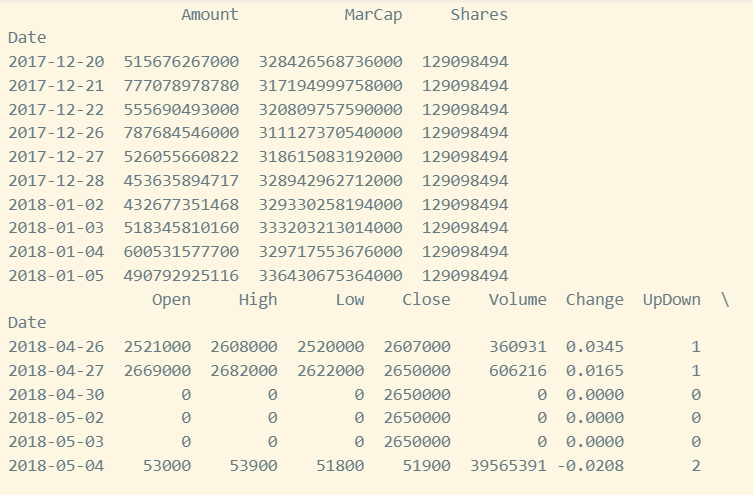Click the Shares column header
This screenshot has width=753, height=495.
coord(479,14)
